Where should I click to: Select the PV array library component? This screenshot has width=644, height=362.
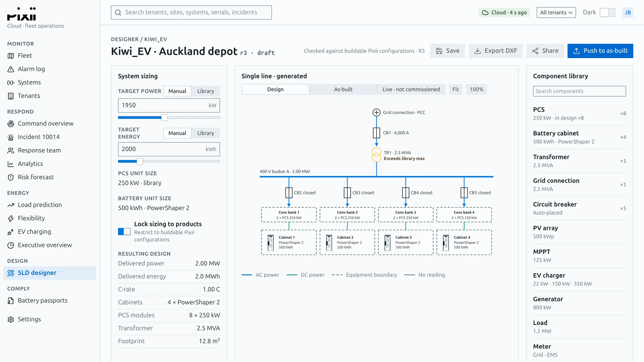579,232
